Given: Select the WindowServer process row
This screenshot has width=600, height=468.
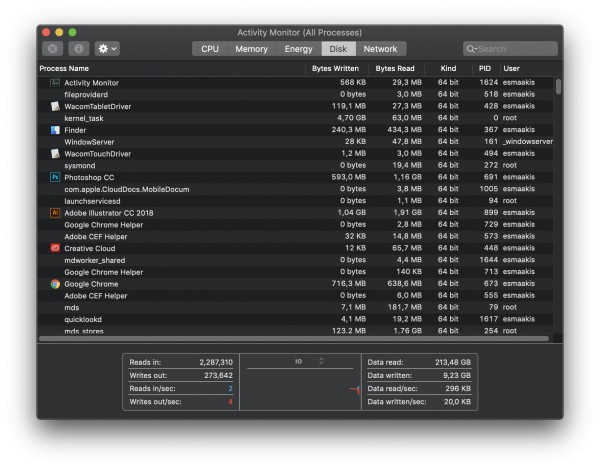Looking at the screenshot, I should coord(295,142).
